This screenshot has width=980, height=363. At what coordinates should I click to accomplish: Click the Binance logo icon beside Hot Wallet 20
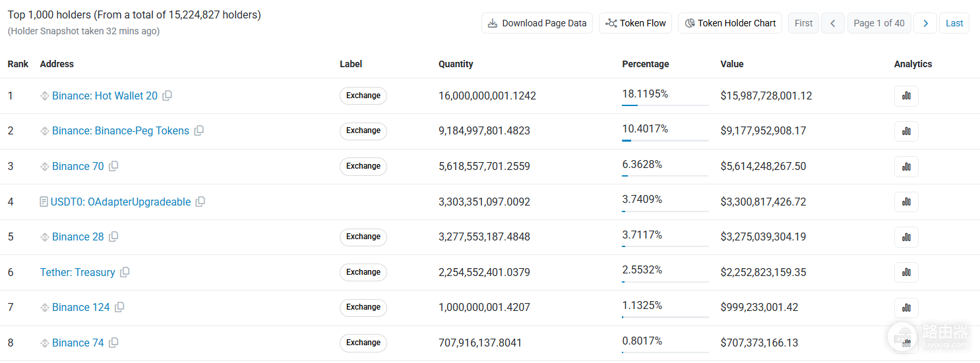(45, 96)
